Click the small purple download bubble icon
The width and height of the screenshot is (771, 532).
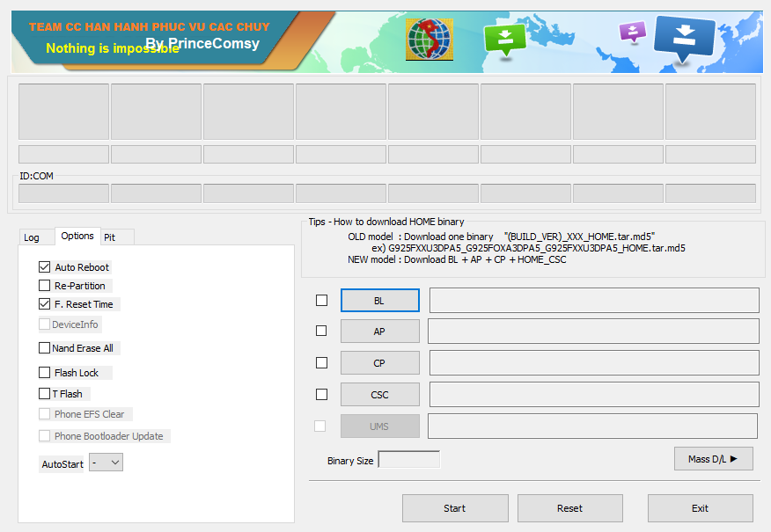pos(632,32)
